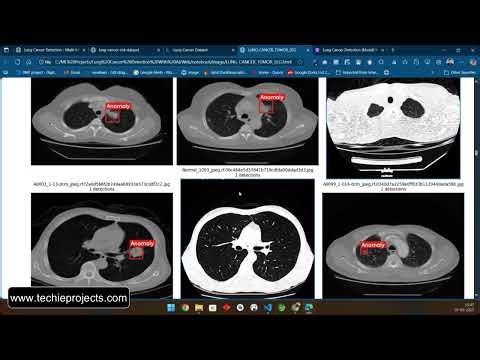Reload the page with refresh icon
This screenshot has width=480, height=360.
click(17, 62)
